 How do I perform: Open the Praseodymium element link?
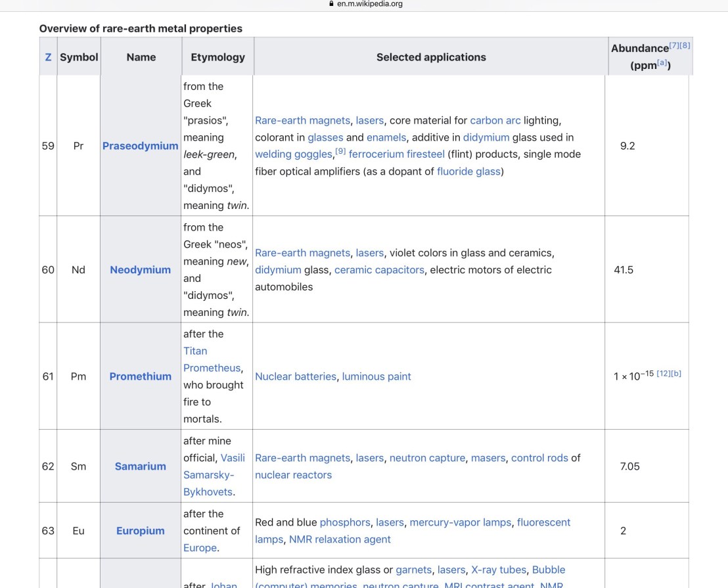click(140, 146)
